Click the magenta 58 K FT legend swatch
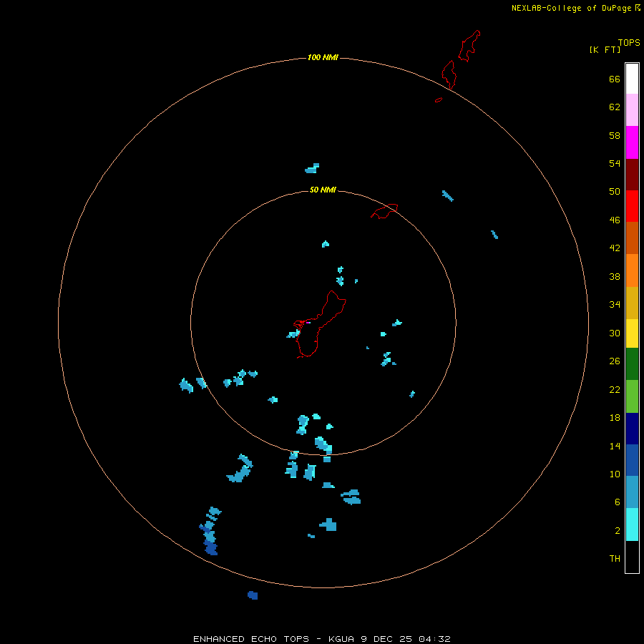The width and height of the screenshot is (644, 644). (632, 142)
